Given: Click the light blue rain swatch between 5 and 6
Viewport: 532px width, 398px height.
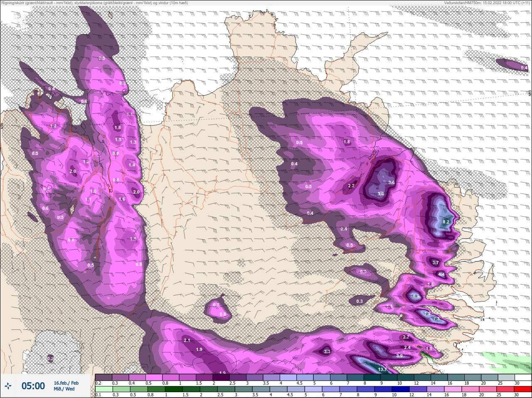Looking at the screenshot, I should (x=313, y=389).
